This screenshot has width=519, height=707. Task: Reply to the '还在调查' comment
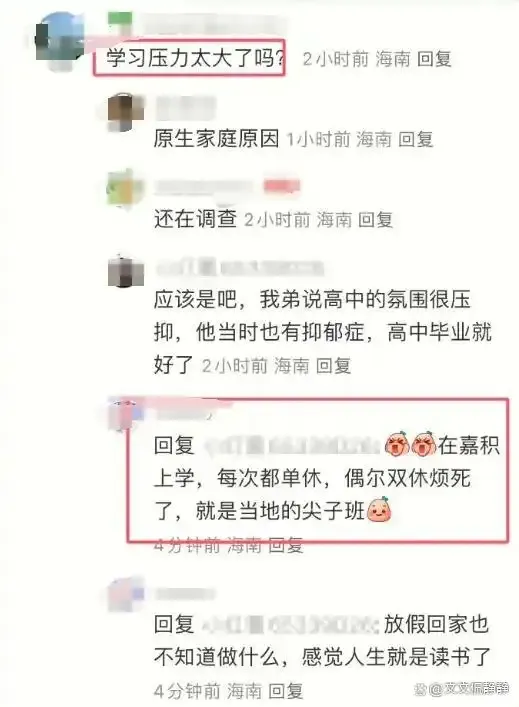(x=375, y=220)
